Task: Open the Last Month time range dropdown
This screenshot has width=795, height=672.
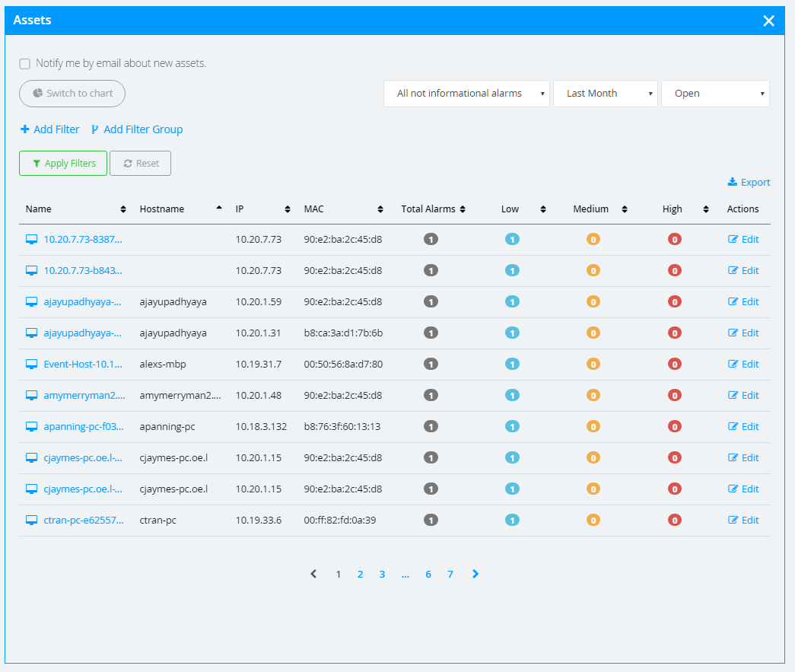Action: click(605, 93)
